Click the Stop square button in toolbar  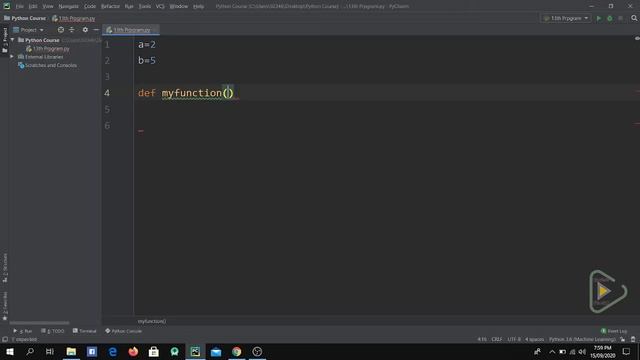(x=620, y=18)
